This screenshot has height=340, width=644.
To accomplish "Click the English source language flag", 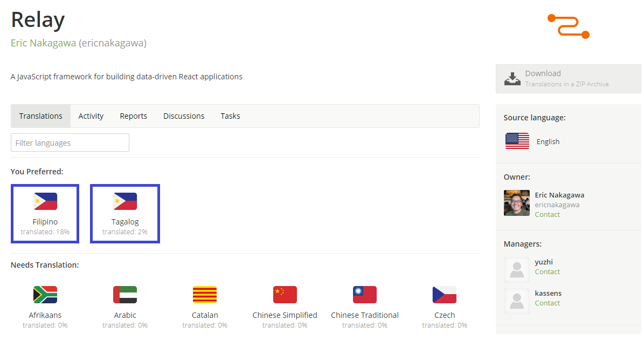I will pos(517,141).
